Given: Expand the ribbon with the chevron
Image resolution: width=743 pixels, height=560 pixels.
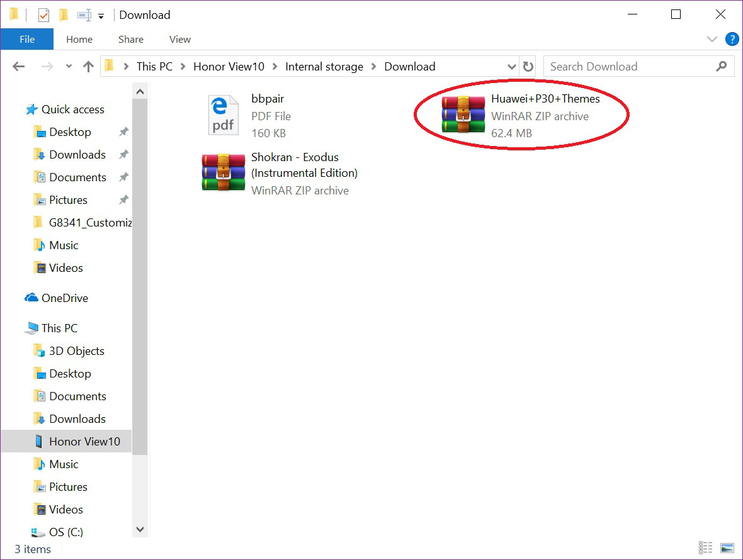Looking at the screenshot, I should tap(712, 39).
